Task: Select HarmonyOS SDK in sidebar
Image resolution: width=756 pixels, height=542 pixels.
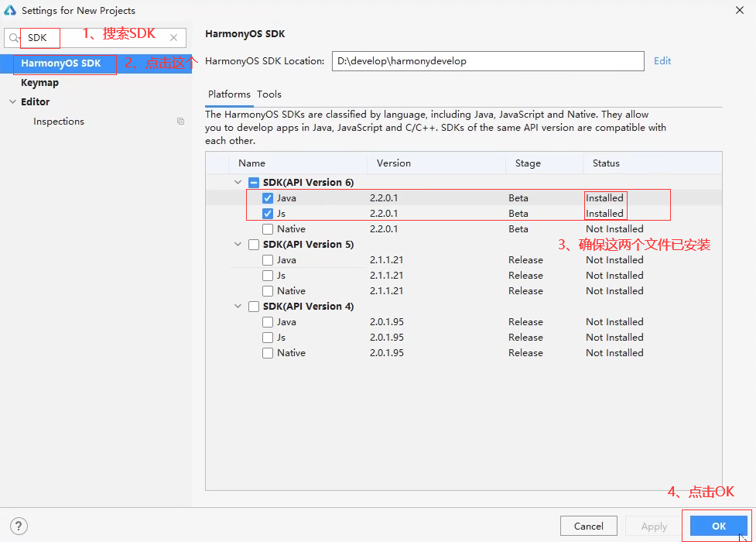Action: click(96, 63)
